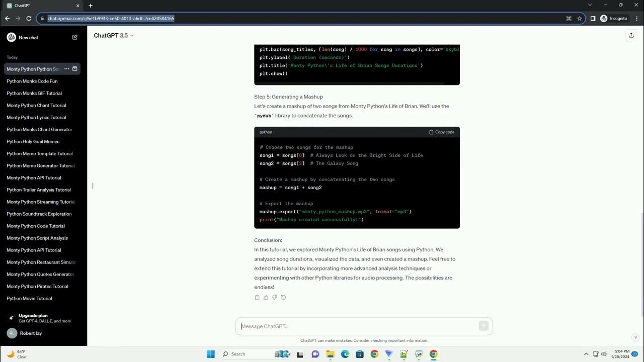This screenshot has width=644, height=362.
Task: Open the help question mark icon
Action: click(635, 337)
